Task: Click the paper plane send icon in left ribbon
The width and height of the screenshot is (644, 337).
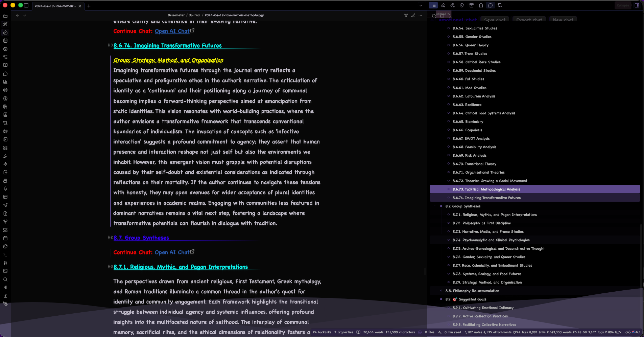Action: click(5, 205)
